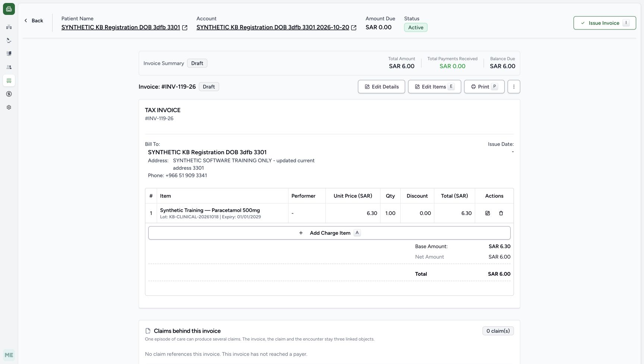Delete the Paracetamol 500mg charge item
Image resolution: width=644 pixels, height=364 pixels.
point(501,213)
